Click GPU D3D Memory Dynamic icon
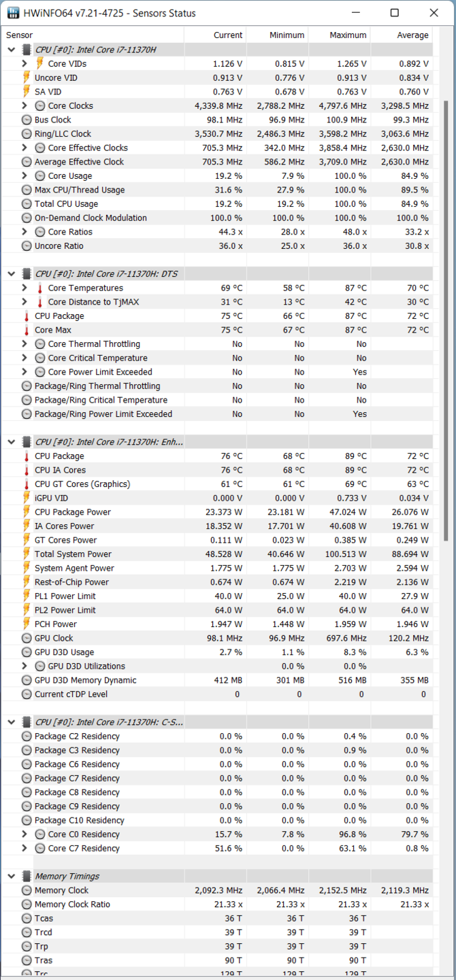Image resolution: width=456 pixels, height=980 pixels. click(x=27, y=680)
